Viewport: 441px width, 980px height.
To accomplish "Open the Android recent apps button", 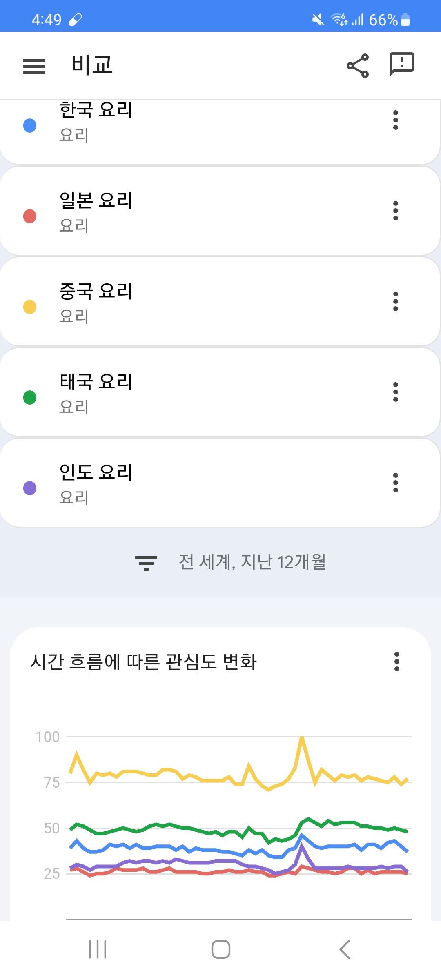I will click(98, 949).
